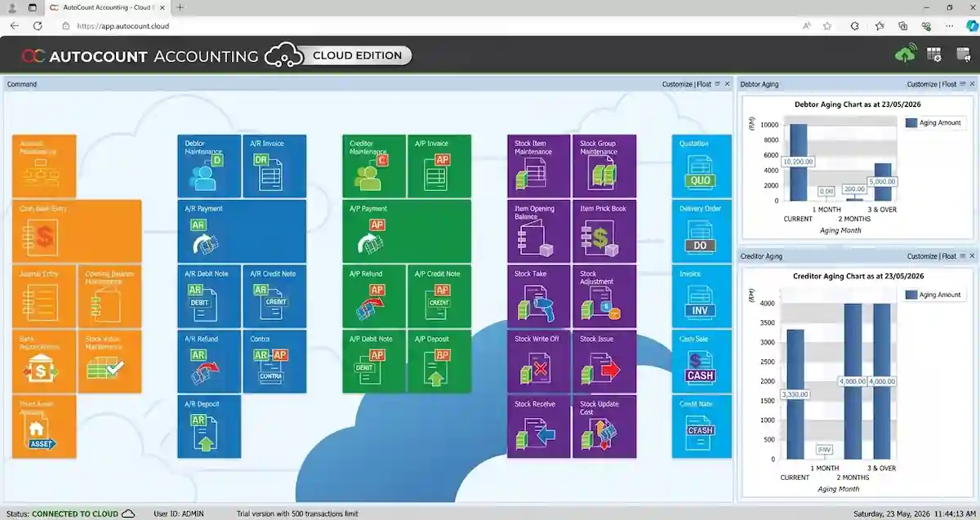
Task: Open the Fixed Asset tile
Action: (44, 427)
